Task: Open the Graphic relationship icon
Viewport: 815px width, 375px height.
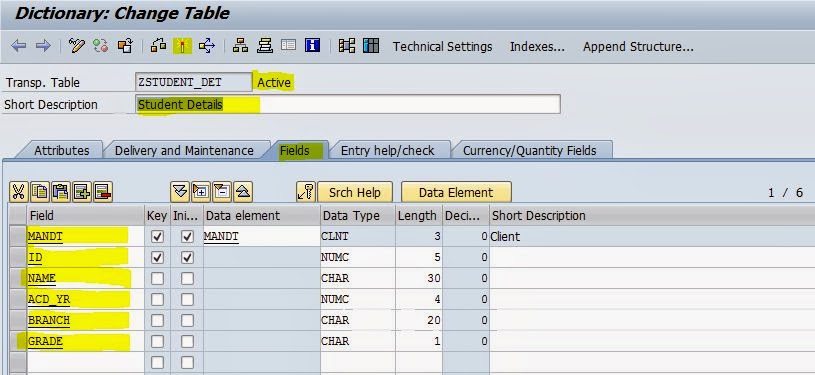Action: pos(347,46)
